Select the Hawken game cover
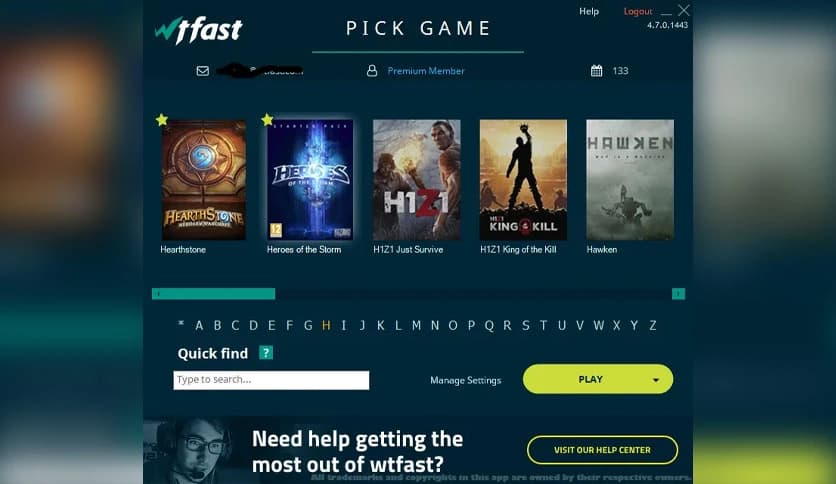This screenshot has height=484, width=836. (630, 180)
